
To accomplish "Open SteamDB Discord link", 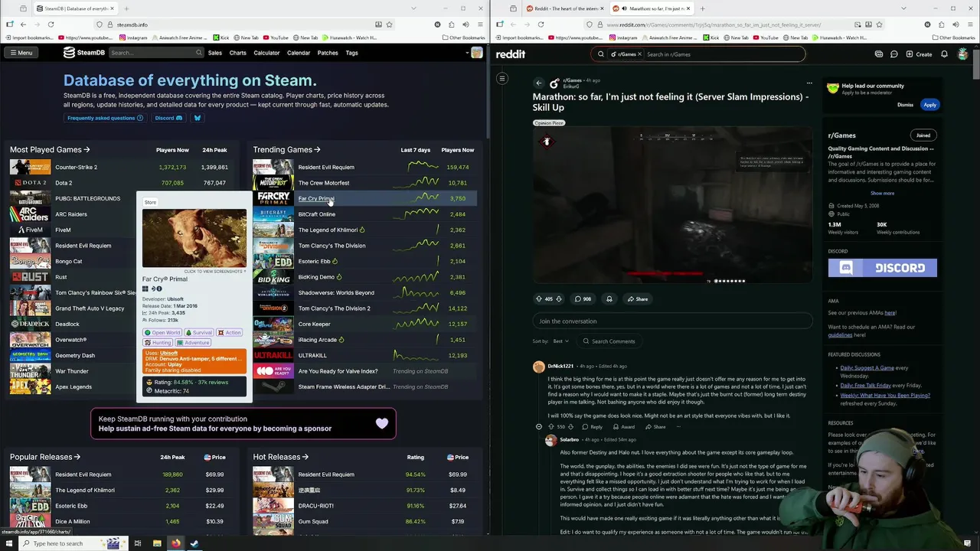I will (x=168, y=118).
